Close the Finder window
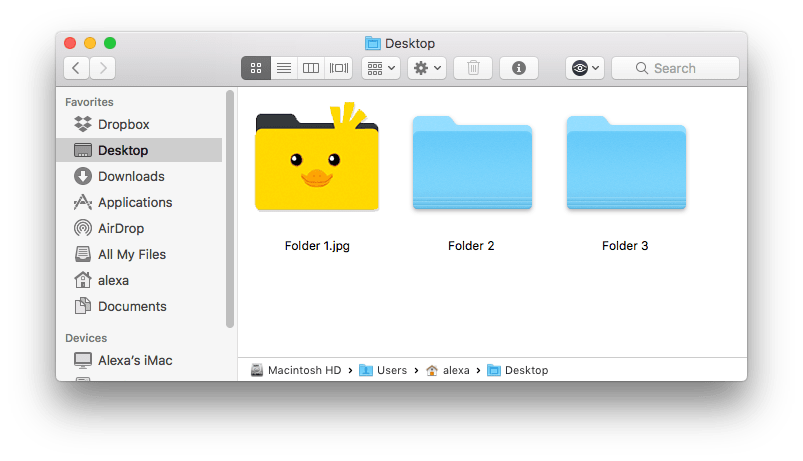 (x=70, y=43)
